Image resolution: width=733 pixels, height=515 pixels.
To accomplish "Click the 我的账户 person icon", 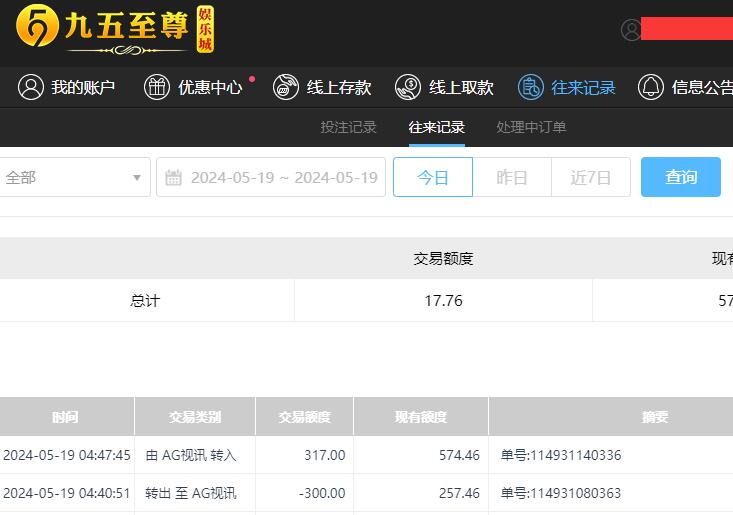I will tap(31, 87).
